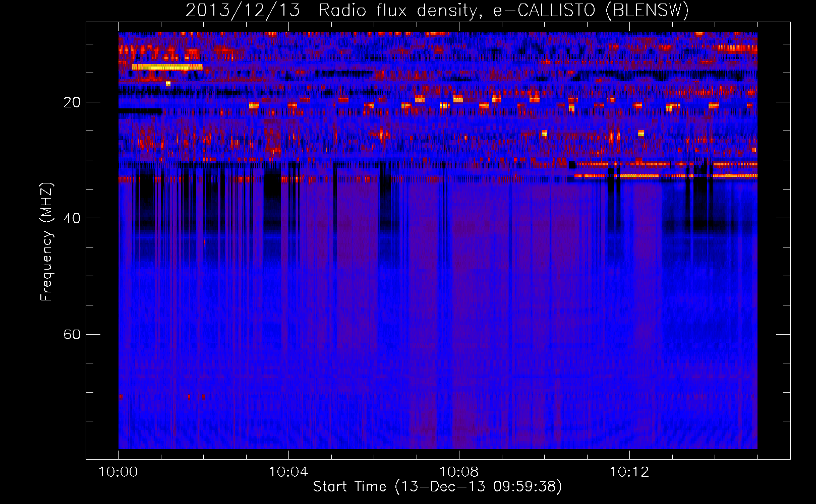Click the '20' frequency tick label
Image resolution: width=816 pixels, height=504 pixels.
click(72, 102)
